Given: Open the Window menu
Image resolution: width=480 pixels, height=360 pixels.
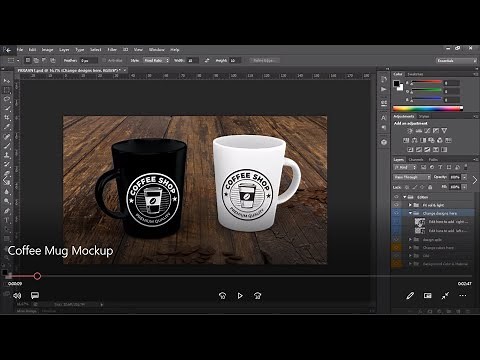Looking at the screenshot, I should [157, 50].
